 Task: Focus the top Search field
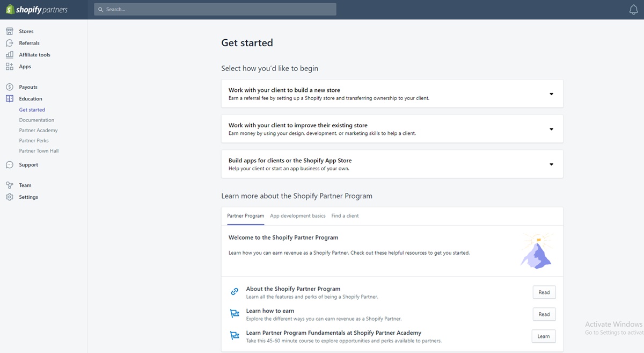point(215,9)
